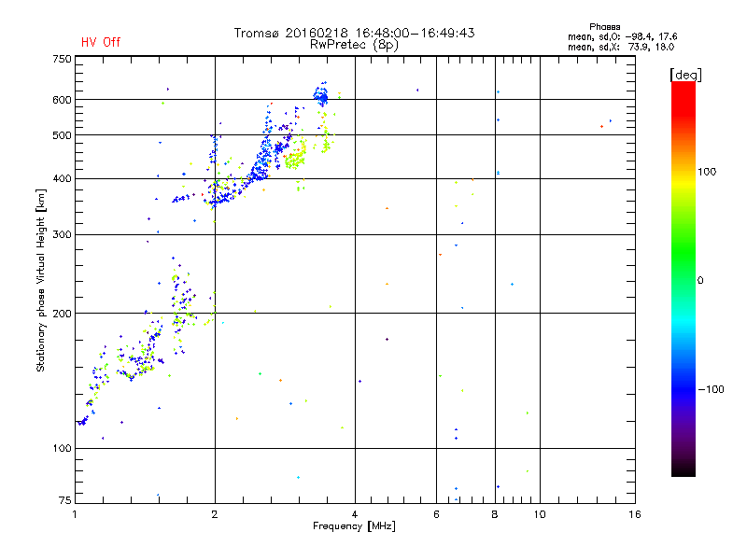Click the blue echo cluster at lower-left near 1 MHz
This screenshot has height=560, width=747.
(x=83, y=421)
